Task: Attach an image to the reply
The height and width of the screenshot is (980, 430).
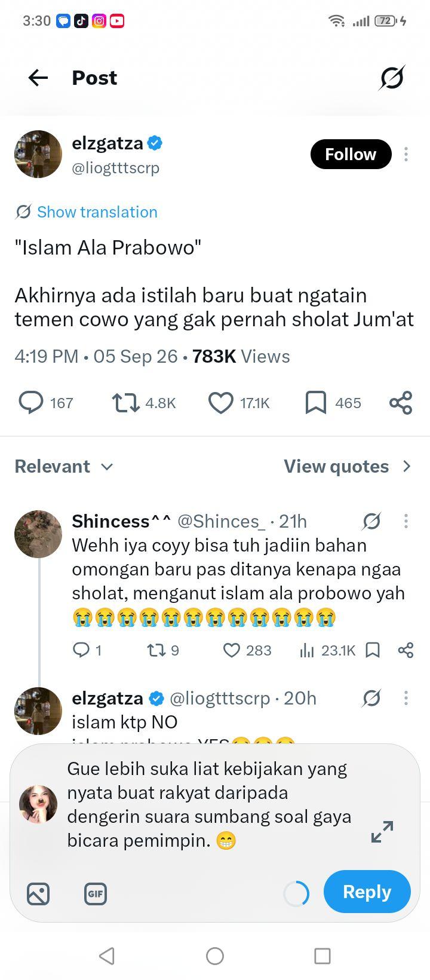Action: [38, 894]
